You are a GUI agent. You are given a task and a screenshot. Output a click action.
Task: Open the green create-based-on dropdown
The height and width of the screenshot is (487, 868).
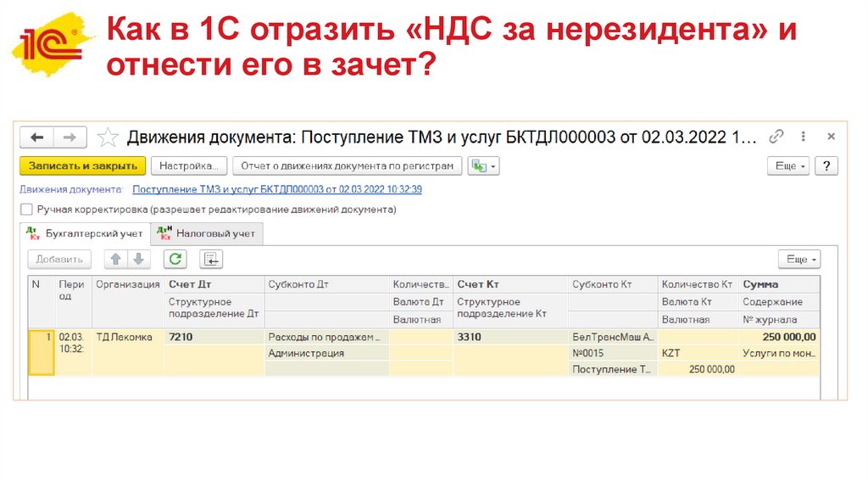[x=483, y=165]
